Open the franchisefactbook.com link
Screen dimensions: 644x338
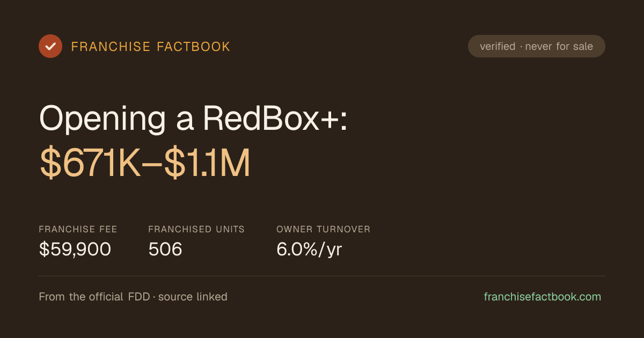pos(543,297)
